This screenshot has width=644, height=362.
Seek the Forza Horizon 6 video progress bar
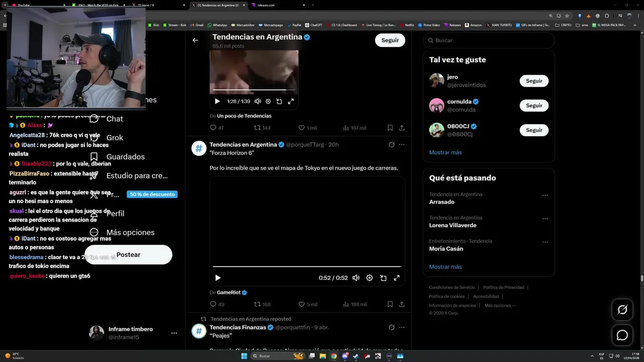307,266
